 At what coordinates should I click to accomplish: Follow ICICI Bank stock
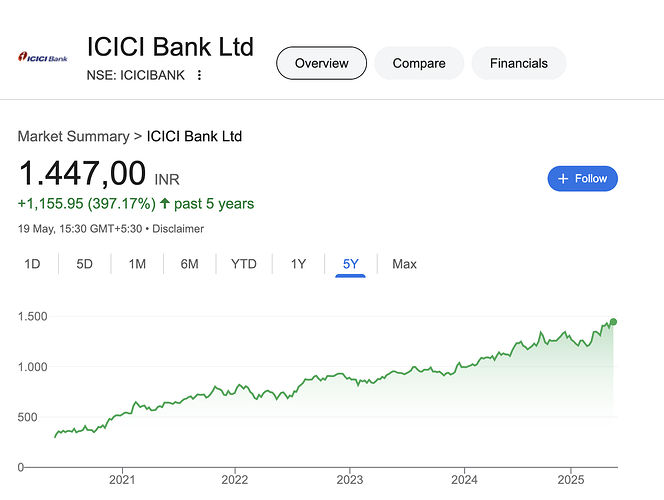(x=583, y=179)
